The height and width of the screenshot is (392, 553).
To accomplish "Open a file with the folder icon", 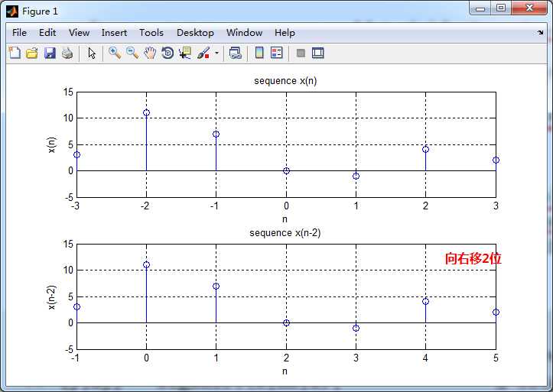I will [32, 53].
